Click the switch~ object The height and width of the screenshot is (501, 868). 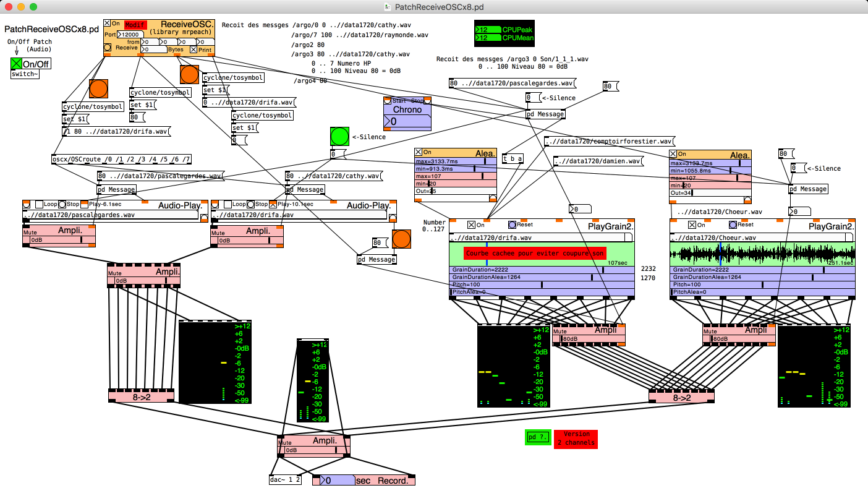point(25,75)
